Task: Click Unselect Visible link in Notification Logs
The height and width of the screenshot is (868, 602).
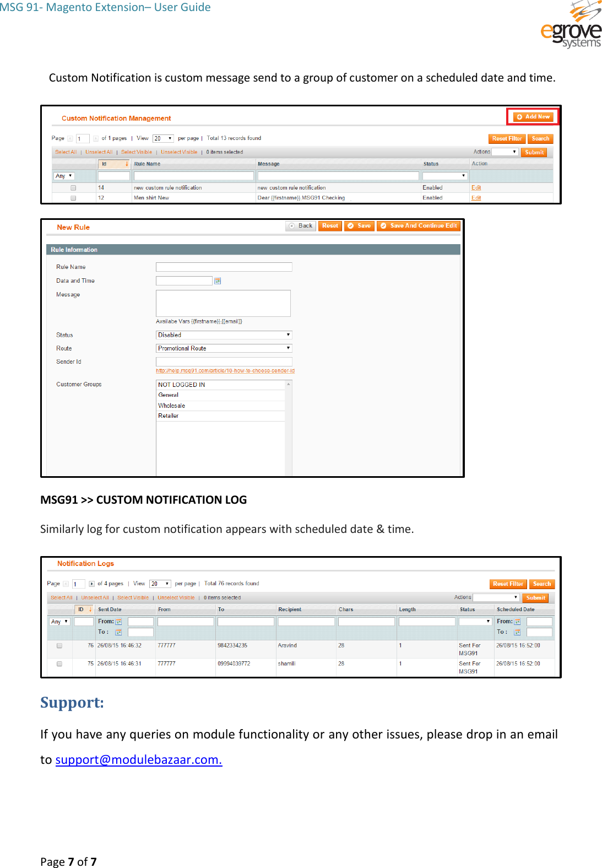Action: [176, 598]
